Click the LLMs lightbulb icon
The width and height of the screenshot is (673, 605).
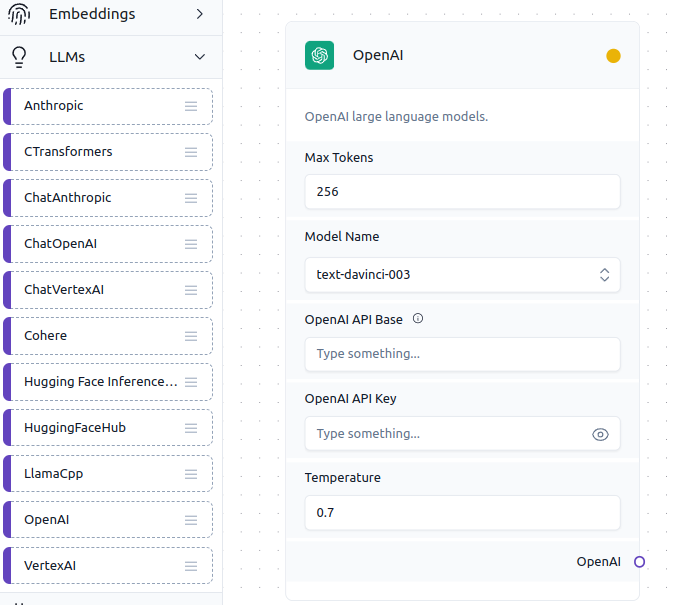pyautogui.click(x=19, y=57)
